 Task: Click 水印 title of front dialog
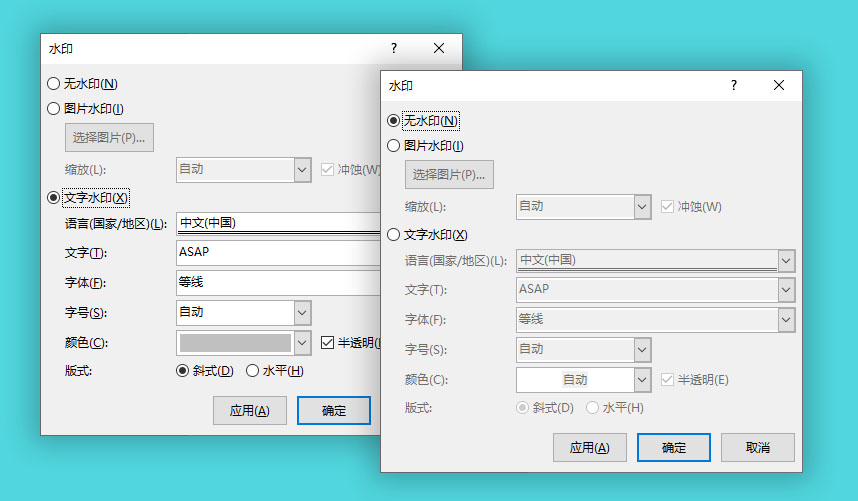coord(401,86)
